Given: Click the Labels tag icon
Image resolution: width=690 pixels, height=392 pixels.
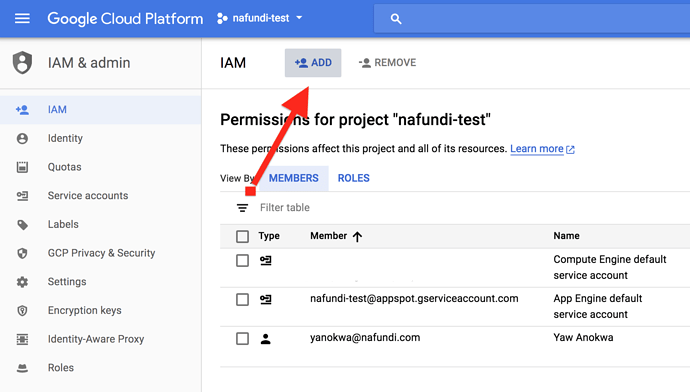Looking at the screenshot, I should point(22,225).
